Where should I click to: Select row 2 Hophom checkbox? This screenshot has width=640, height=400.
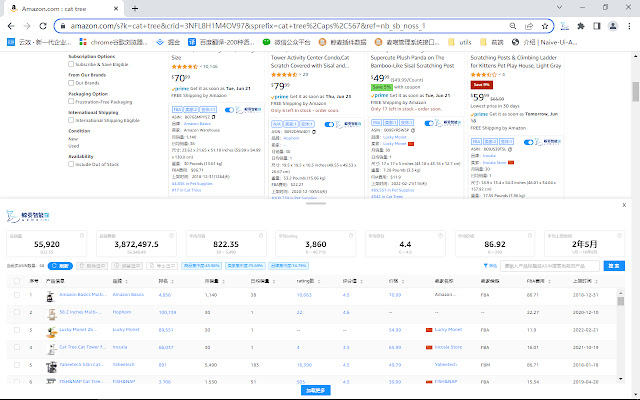(17, 312)
